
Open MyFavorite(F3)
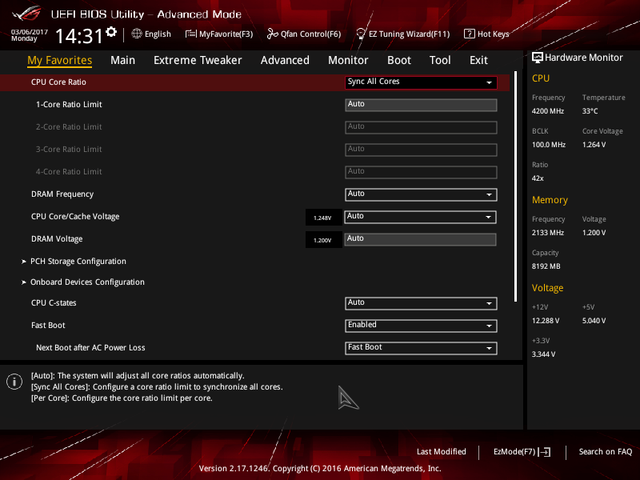point(219,34)
